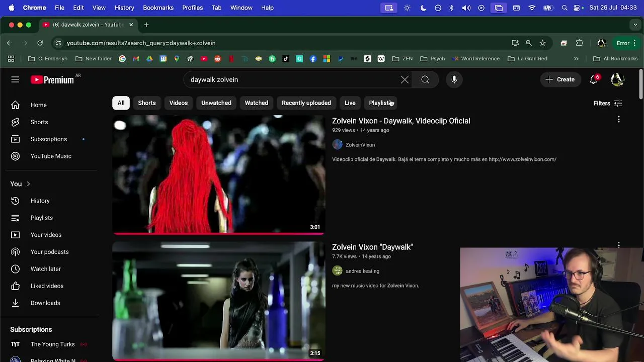The image size is (644, 362).
Task: Click the magnifying glass search button
Action: [425, 79]
